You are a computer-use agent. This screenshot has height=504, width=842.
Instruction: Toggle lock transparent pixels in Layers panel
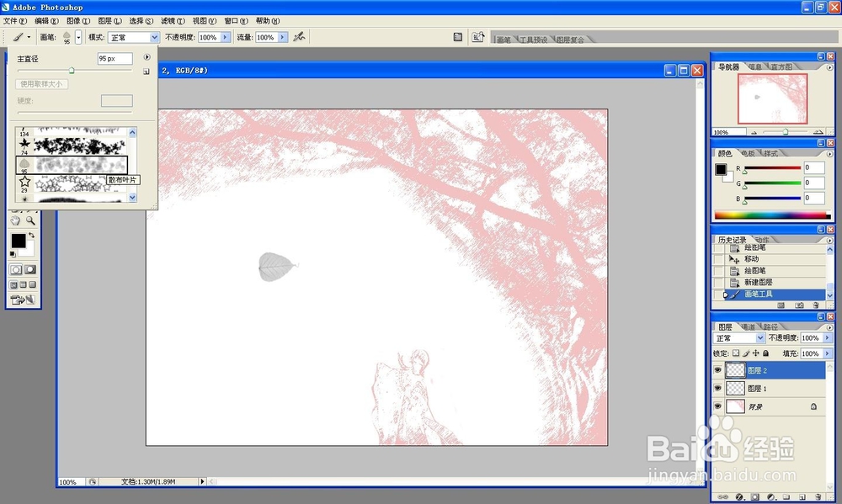pyautogui.click(x=736, y=353)
